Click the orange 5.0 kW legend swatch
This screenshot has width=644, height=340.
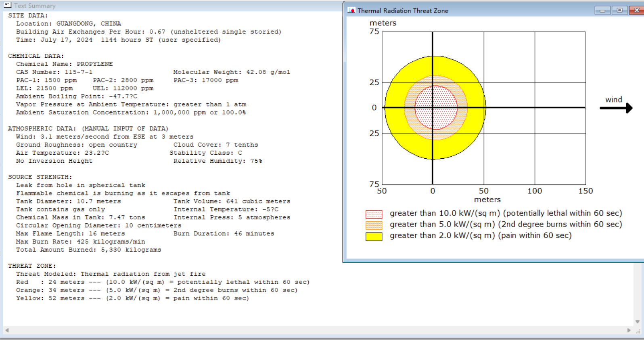coord(374,225)
